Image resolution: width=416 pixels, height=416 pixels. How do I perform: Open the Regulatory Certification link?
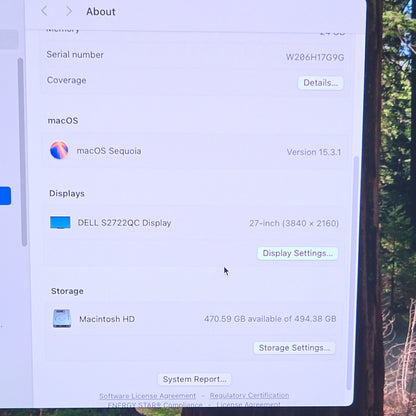coord(249,395)
